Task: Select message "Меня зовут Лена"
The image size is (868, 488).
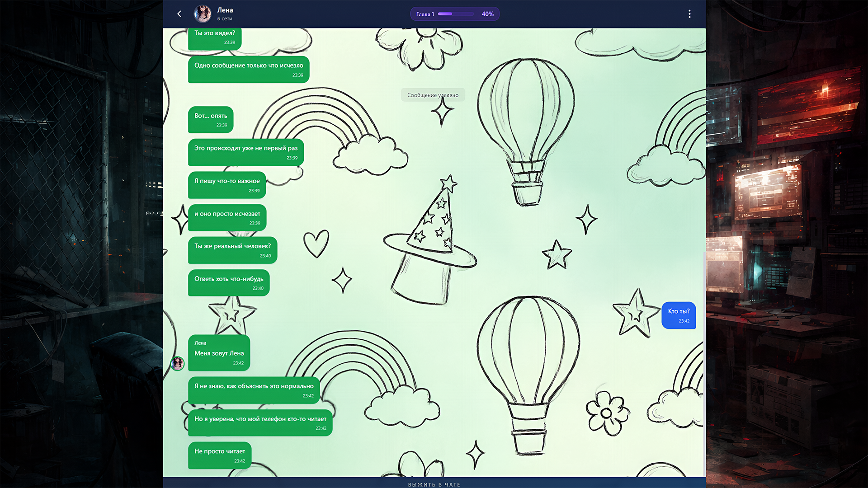Action: pos(219,353)
